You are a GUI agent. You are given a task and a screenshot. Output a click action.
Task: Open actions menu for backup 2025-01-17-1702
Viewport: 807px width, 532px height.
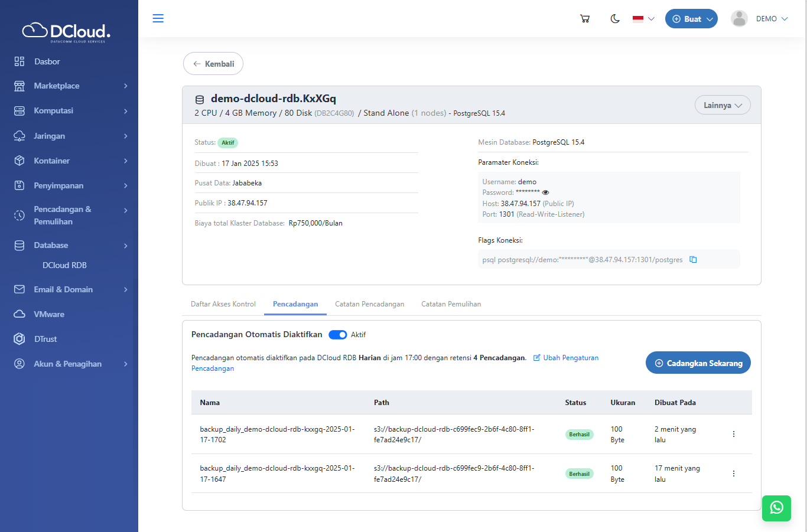click(734, 435)
